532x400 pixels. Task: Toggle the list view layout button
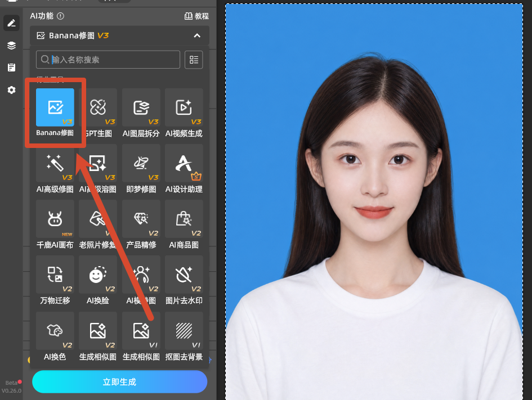click(194, 60)
